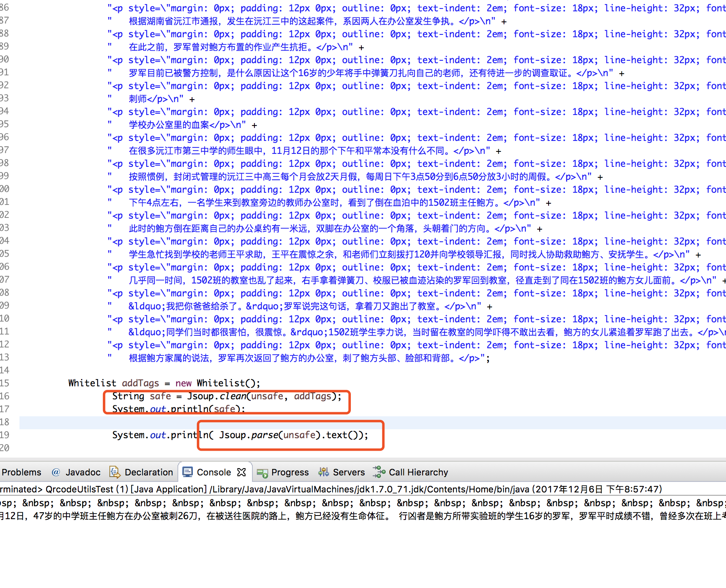Open the Call Hierarchy tab
The width and height of the screenshot is (726, 588).
[x=418, y=472]
